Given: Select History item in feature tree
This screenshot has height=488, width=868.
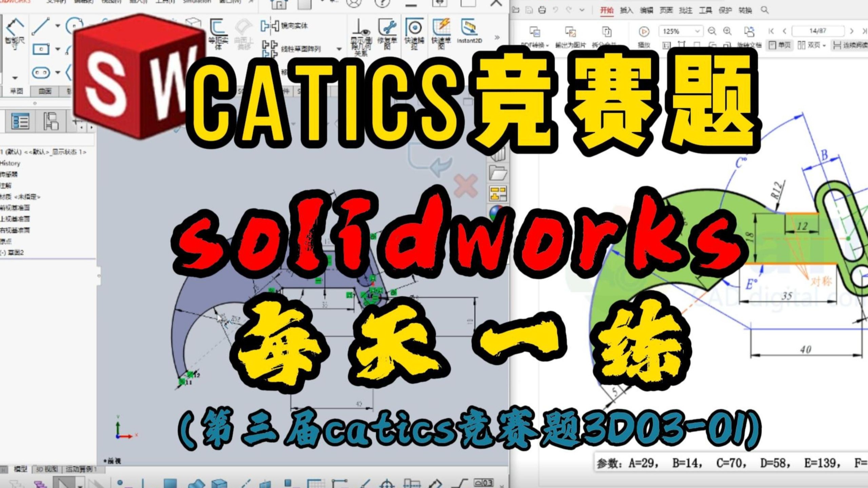Looking at the screenshot, I should (x=10, y=163).
